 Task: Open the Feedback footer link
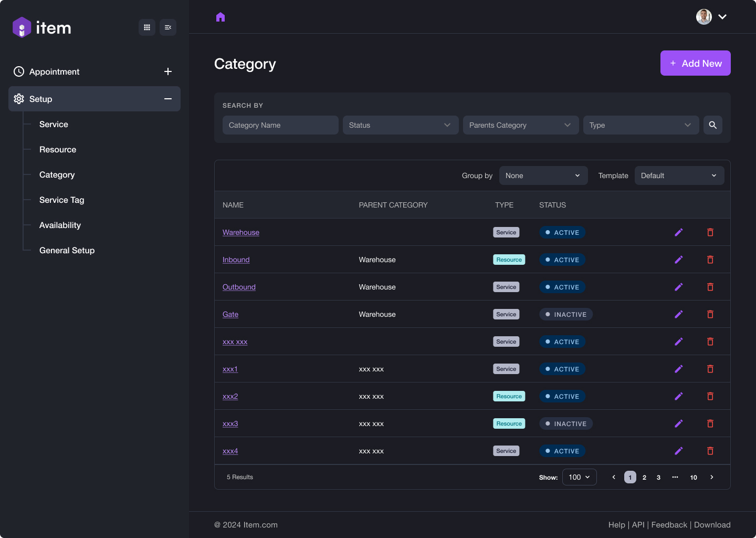[x=669, y=525]
